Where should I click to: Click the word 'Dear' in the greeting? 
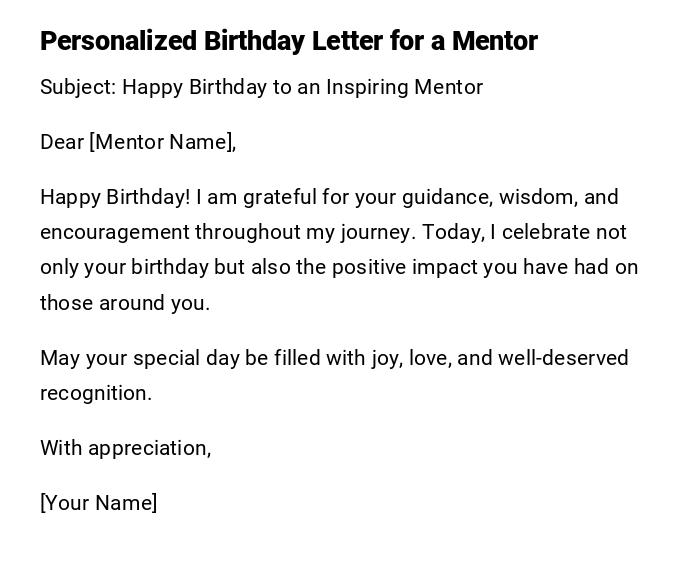point(62,142)
